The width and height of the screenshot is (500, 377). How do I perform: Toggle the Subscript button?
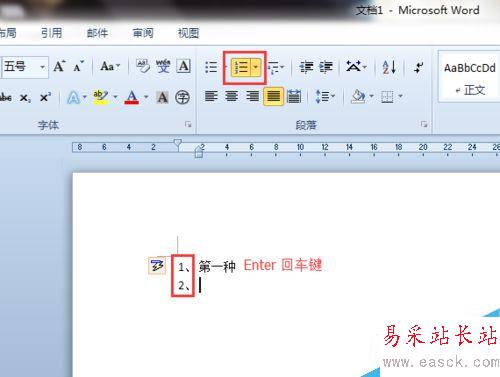[25, 98]
